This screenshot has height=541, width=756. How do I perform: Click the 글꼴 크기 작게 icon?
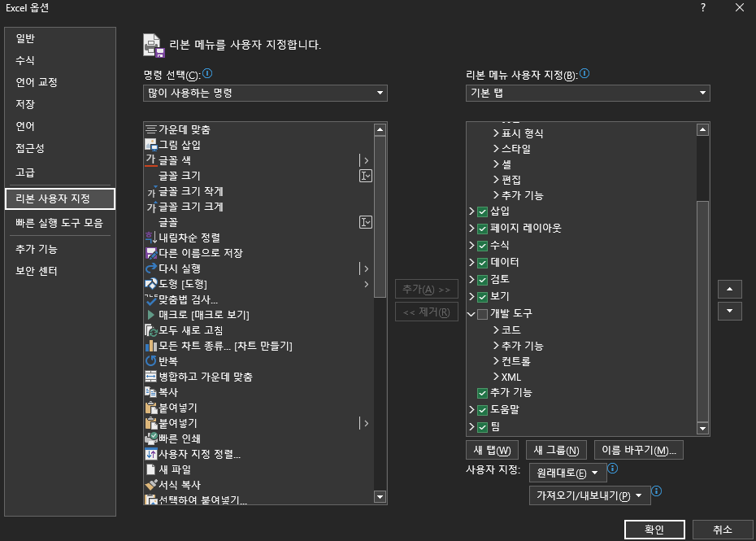click(151, 192)
